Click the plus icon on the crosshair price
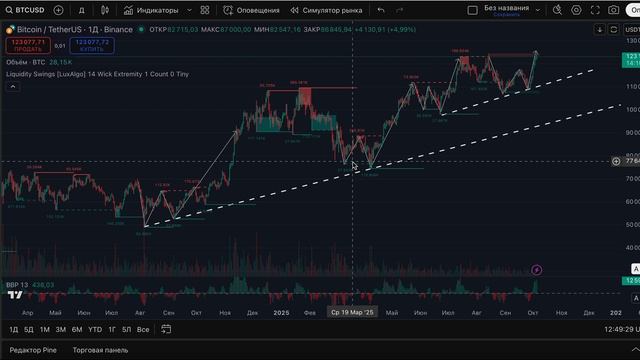This screenshot has height=360, width=640. tap(616, 162)
